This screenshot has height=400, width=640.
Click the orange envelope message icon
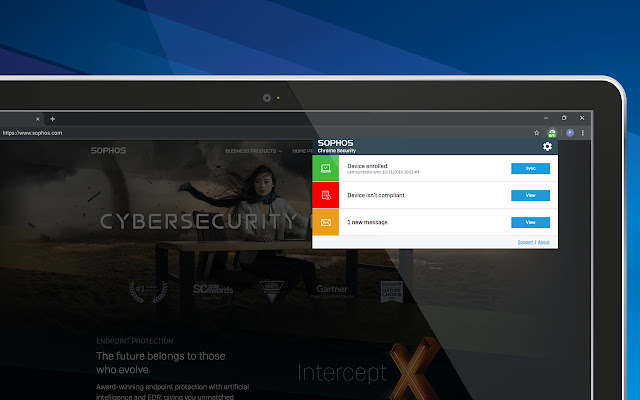325,222
